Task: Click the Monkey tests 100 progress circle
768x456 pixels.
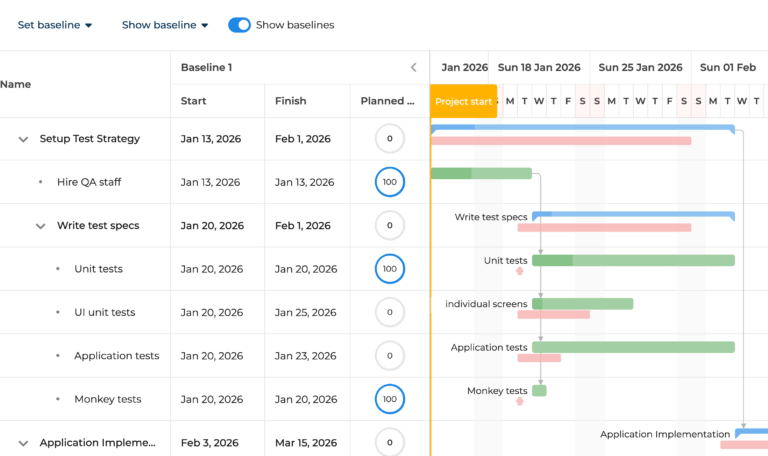Action: [389, 399]
